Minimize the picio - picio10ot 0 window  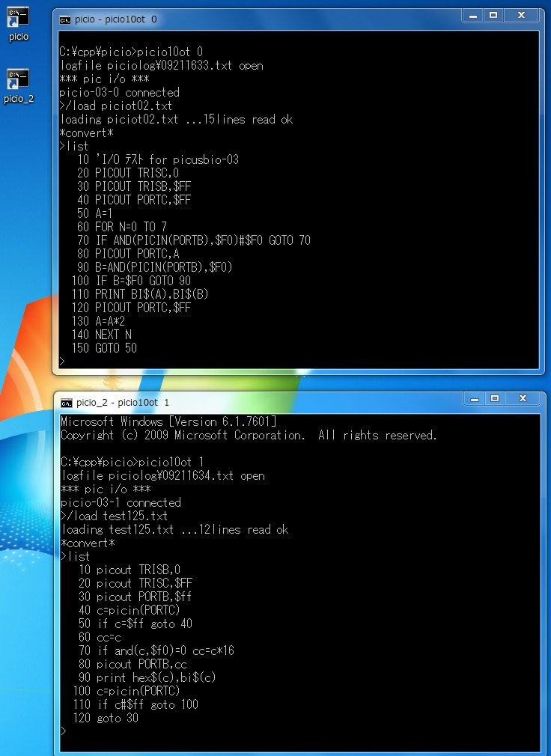point(473,16)
